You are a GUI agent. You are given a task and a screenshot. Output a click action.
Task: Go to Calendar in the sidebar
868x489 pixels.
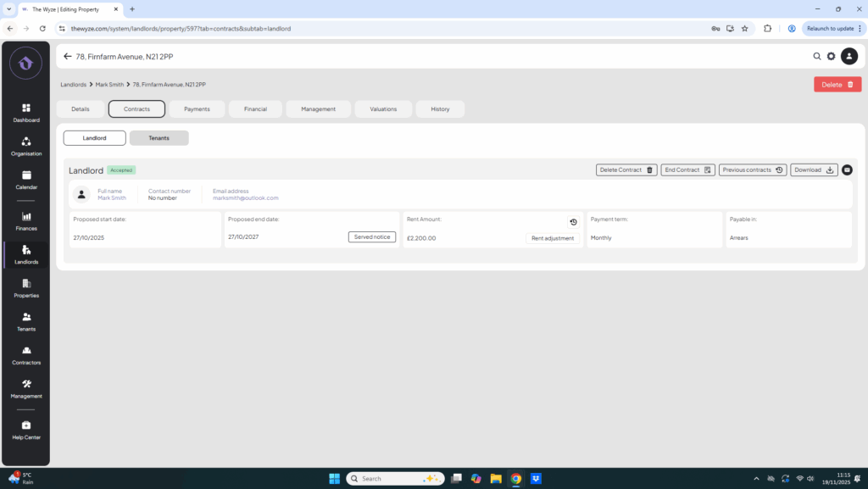(25, 179)
